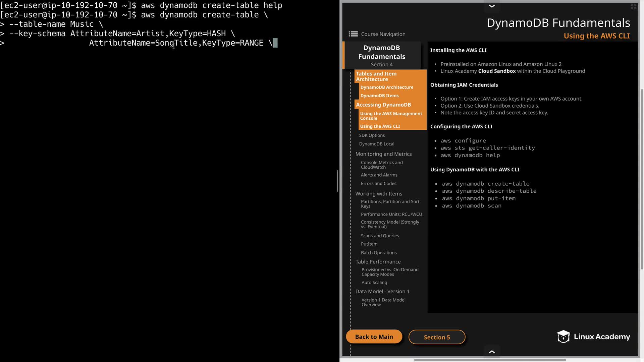The width and height of the screenshot is (644, 362).
Task: Open Alerts and Alarms lesson
Action: 379,175
